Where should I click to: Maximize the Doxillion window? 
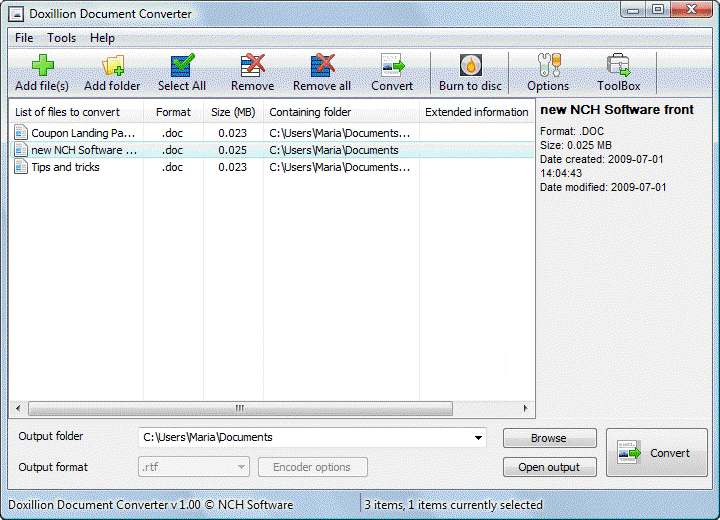click(x=658, y=10)
